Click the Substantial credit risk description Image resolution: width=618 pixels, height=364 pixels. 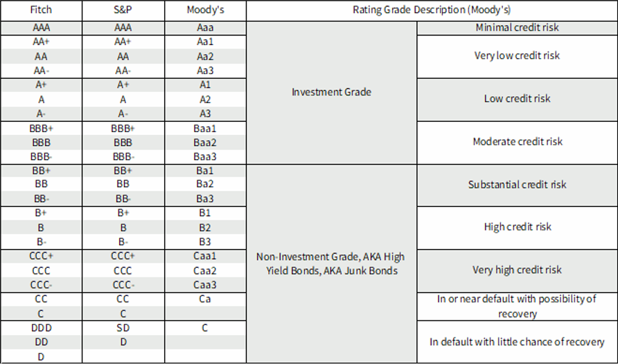(x=518, y=185)
